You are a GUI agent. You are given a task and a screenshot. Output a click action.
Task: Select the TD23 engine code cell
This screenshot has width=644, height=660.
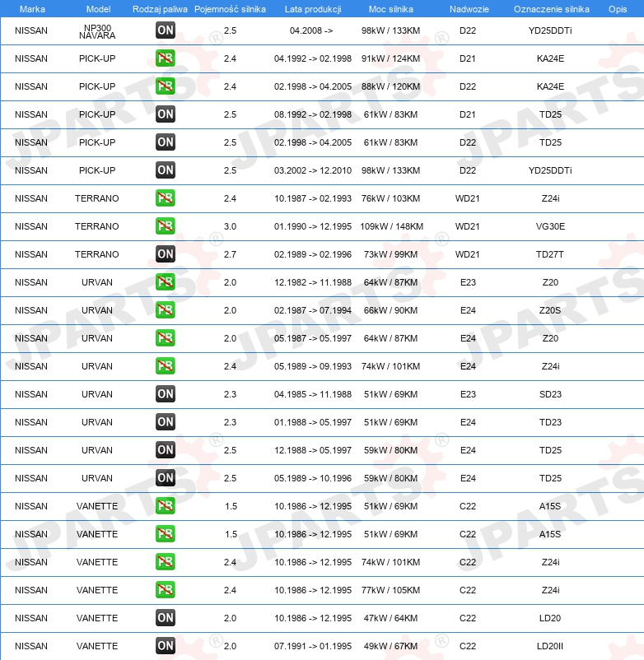(550, 423)
